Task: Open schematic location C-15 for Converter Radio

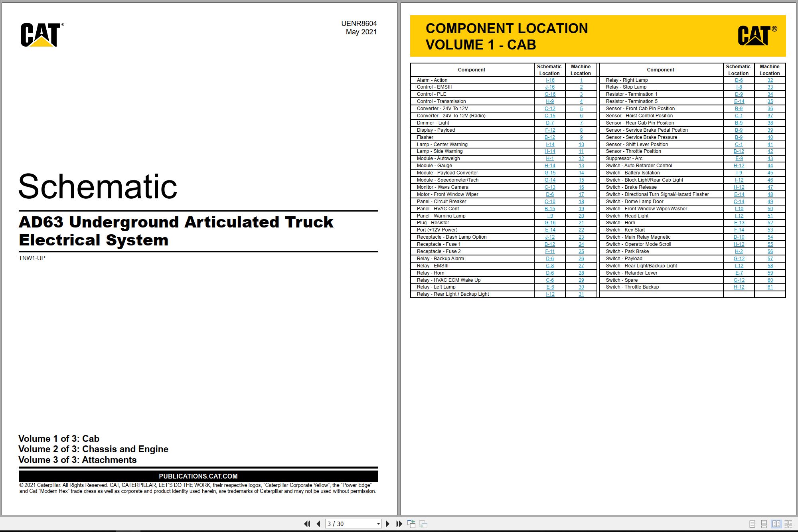Action: pyautogui.click(x=550, y=116)
